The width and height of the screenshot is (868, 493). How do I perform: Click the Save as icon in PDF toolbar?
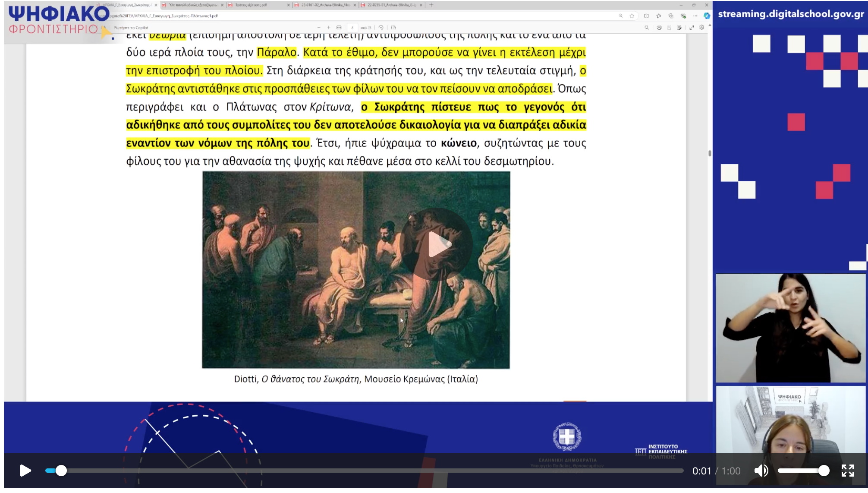679,28
